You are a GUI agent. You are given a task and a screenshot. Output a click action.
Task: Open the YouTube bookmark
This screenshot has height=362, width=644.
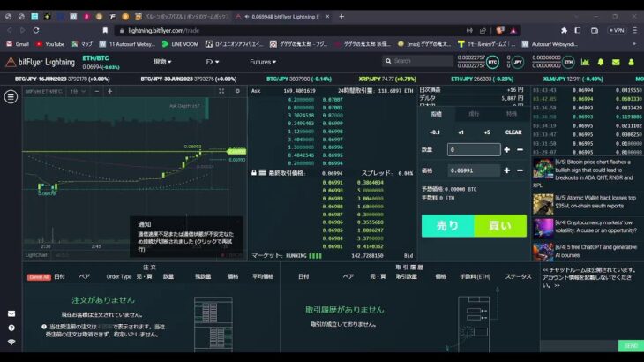point(50,44)
